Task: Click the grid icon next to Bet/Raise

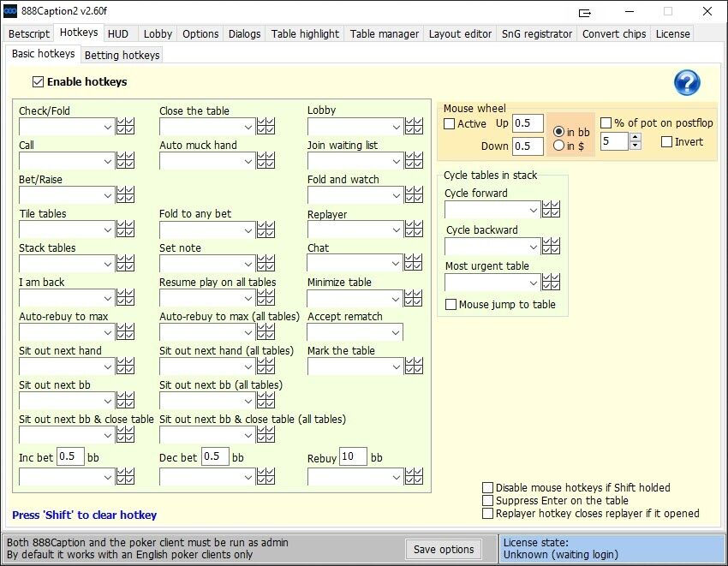Action: point(125,194)
